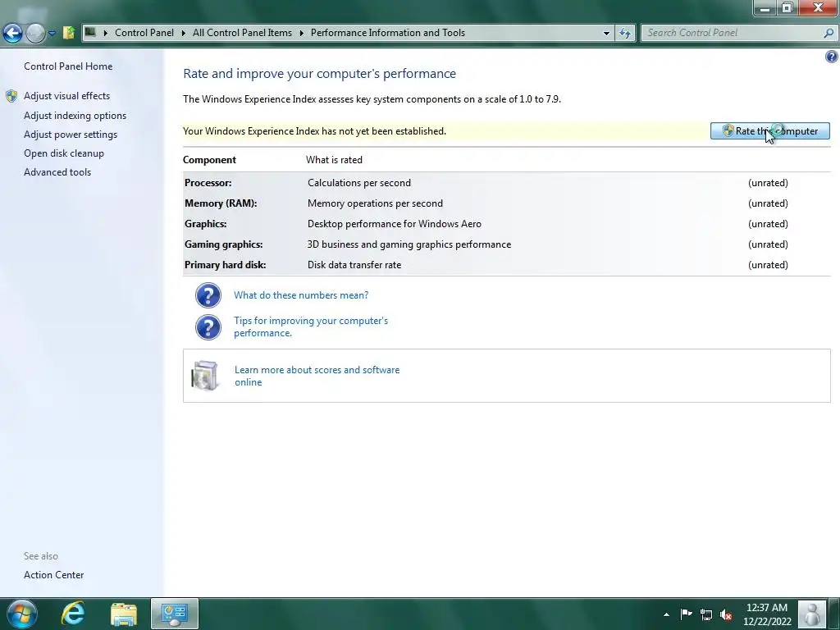
Task: Close the Control Panel window
Action: coord(818,8)
